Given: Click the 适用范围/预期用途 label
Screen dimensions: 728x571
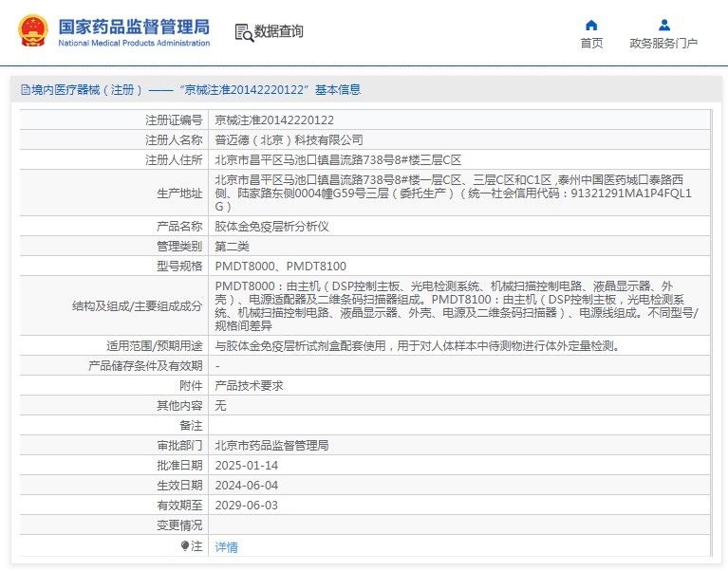Looking at the screenshot, I should 155,346.
